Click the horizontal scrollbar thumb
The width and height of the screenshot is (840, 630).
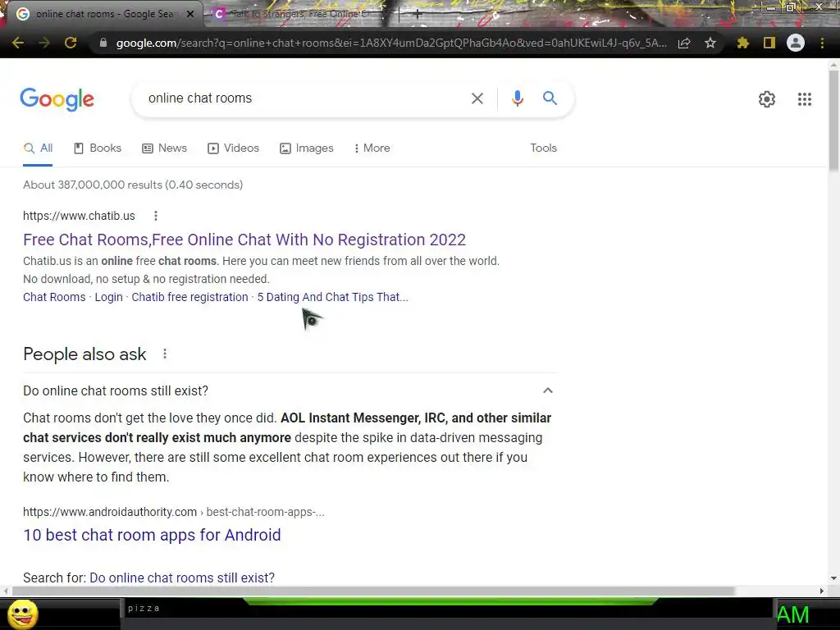373,591
